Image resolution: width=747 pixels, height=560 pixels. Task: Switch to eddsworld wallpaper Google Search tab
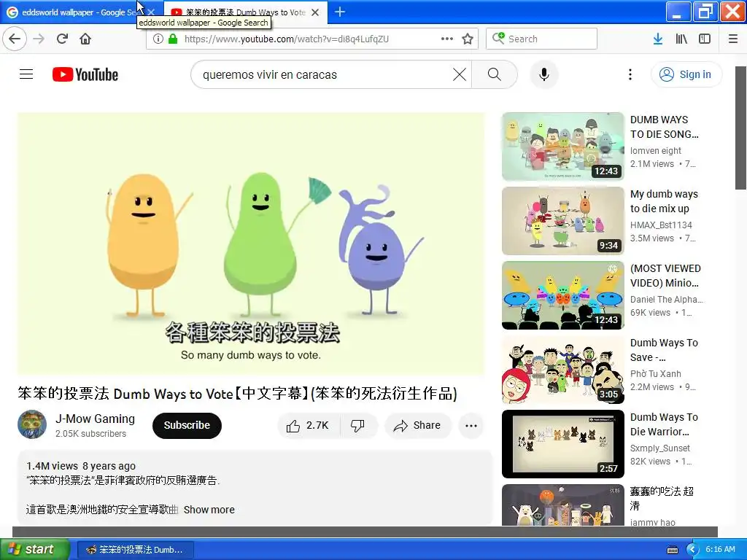pos(79,12)
